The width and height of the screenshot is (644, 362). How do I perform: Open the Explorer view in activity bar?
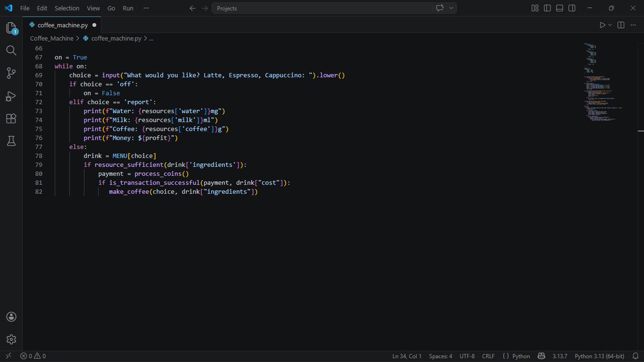(11, 28)
